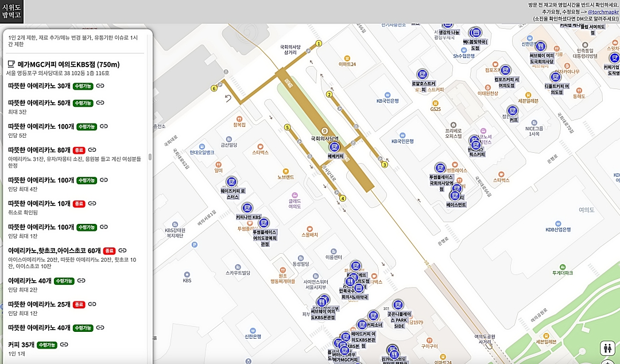Click subway exit 5 marker
Image resolution: width=620 pixels, height=364 pixels.
288,127
